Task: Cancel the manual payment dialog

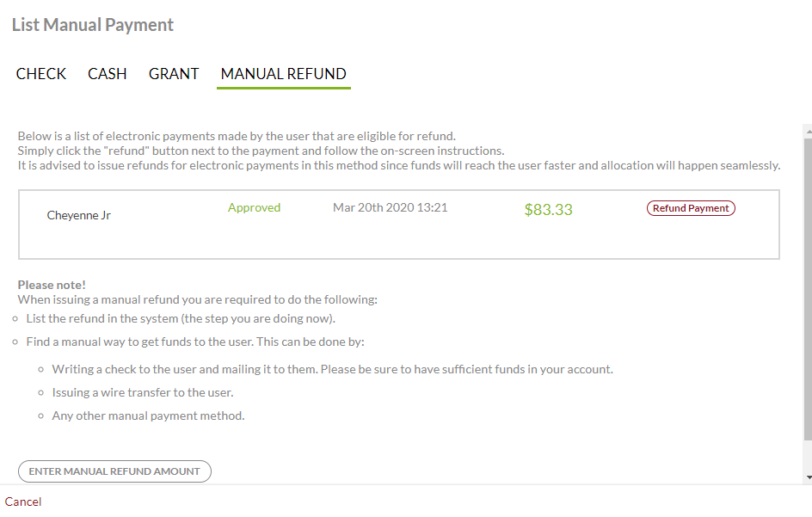Action: tap(23, 502)
